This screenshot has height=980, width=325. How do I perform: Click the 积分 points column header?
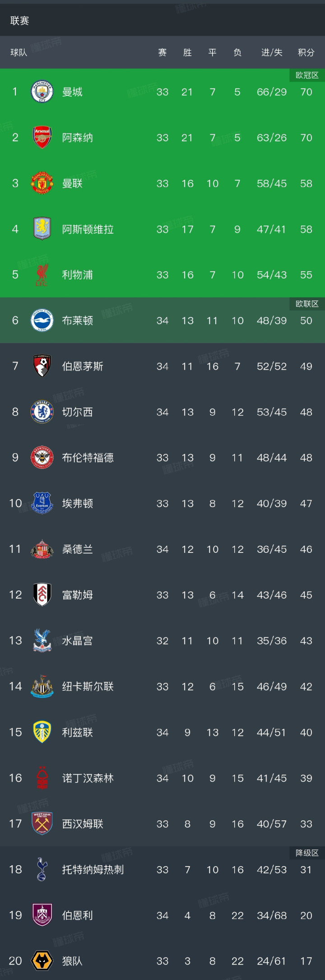click(x=306, y=53)
